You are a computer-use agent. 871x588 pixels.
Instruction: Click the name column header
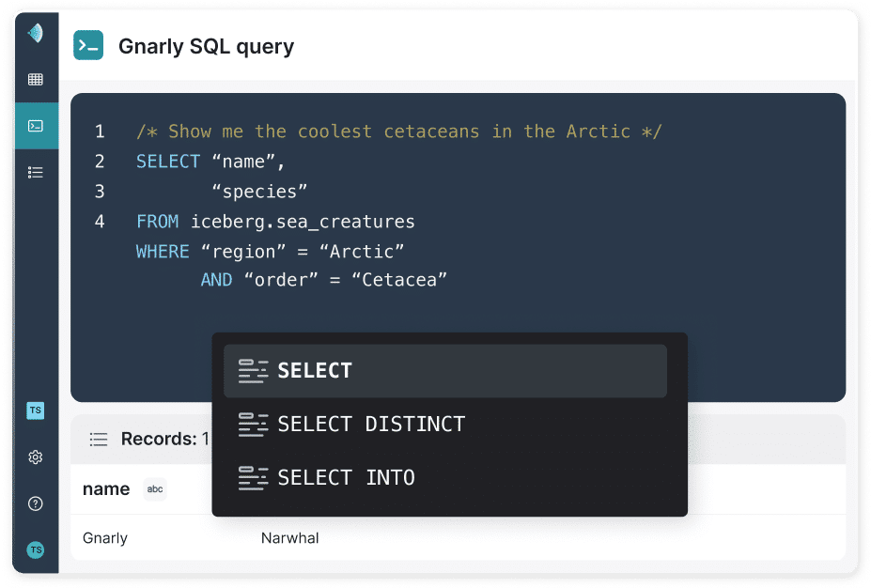click(x=106, y=489)
